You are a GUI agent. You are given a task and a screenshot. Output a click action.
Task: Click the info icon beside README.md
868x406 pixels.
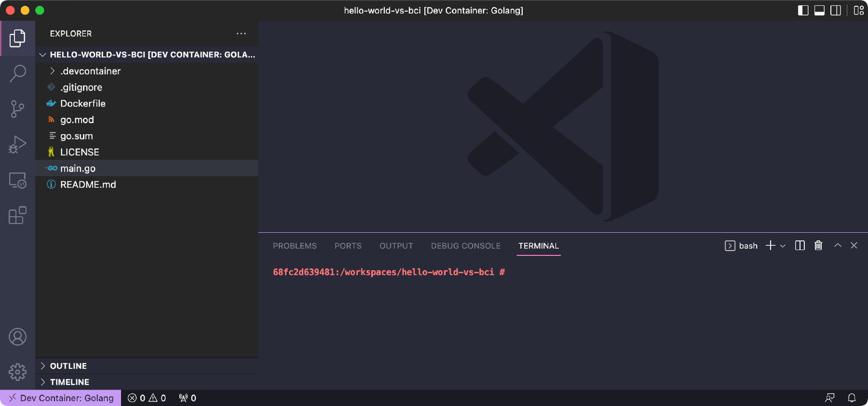point(51,184)
